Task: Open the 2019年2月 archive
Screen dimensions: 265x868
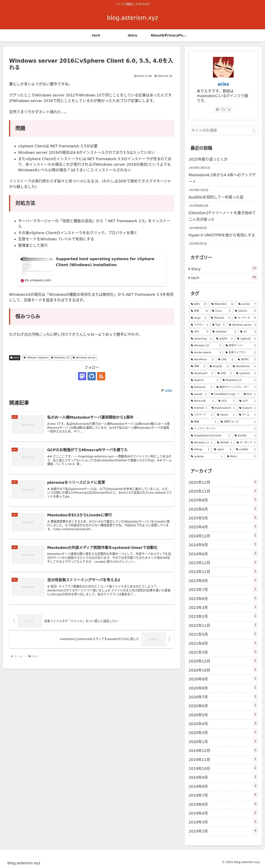Action: point(223,831)
